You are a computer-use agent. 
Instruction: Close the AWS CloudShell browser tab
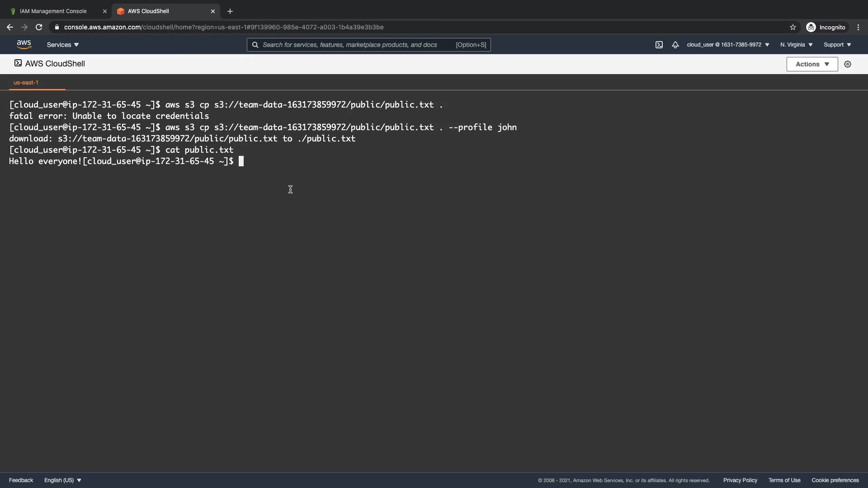click(213, 11)
